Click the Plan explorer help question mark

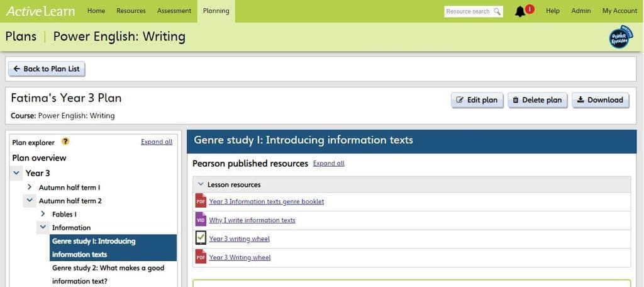[x=65, y=142]
